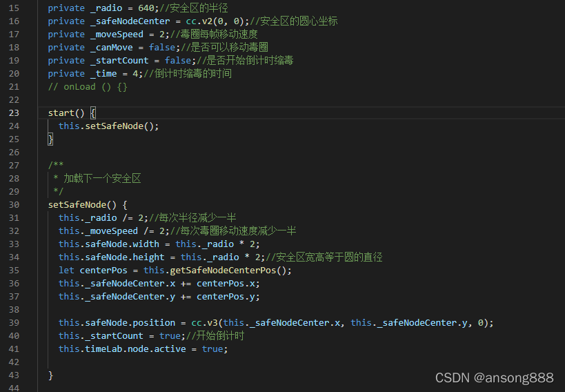Viewport: 565px width, 392px height.
Task: Click the '加载下一个安全区' doc comment
Action: 102,179
